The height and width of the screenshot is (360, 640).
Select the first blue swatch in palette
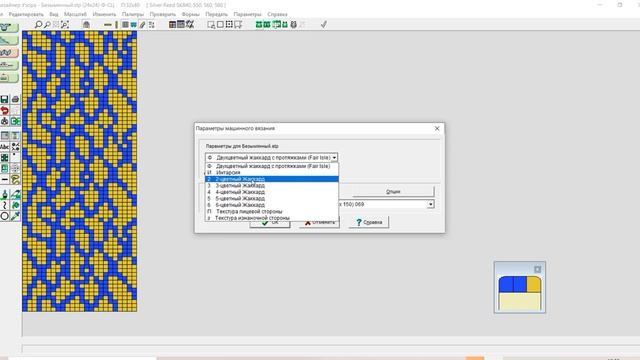(x=506, y=284)
